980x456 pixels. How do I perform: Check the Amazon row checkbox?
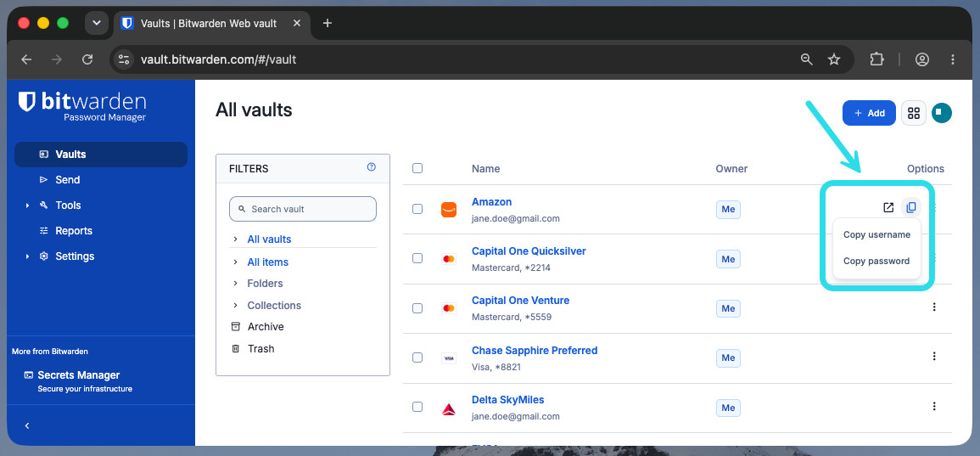tap(417, 209)
